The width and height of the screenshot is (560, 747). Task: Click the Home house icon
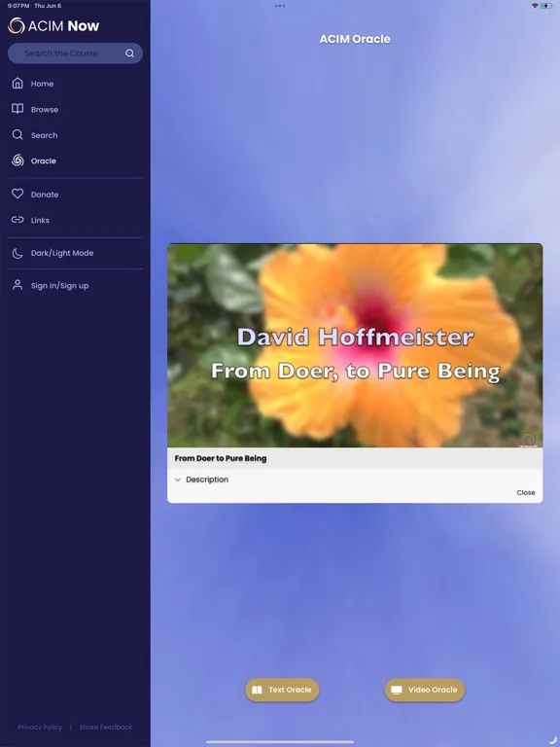tap(17, 84)
